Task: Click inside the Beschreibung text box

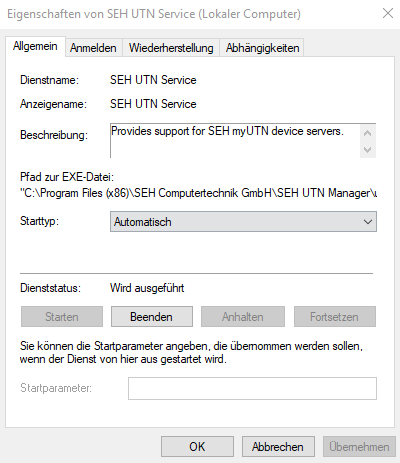Action: tap(235, 141)
